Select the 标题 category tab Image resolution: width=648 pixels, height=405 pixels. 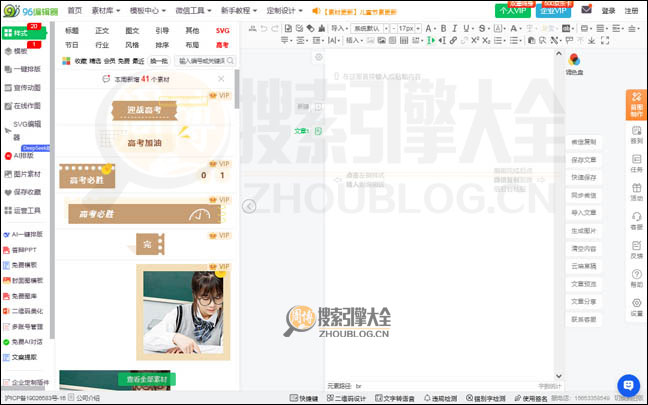[72, 31]
